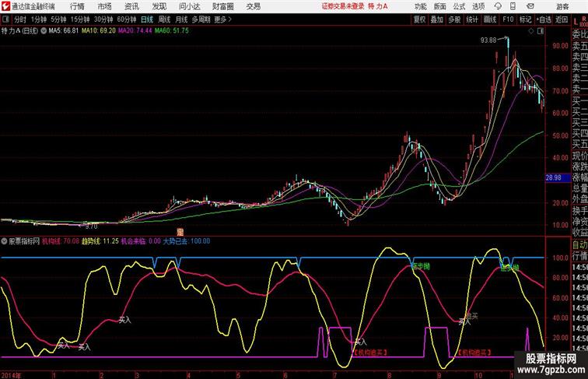Click the 趋势线: 11.25 indicator label
588x379 pixels.
100,241
